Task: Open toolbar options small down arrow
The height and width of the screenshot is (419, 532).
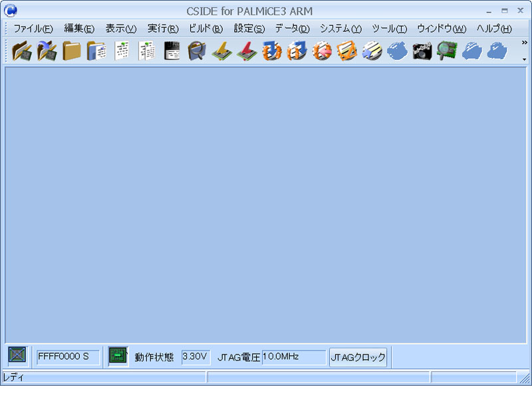Action: tap(525, 59)
